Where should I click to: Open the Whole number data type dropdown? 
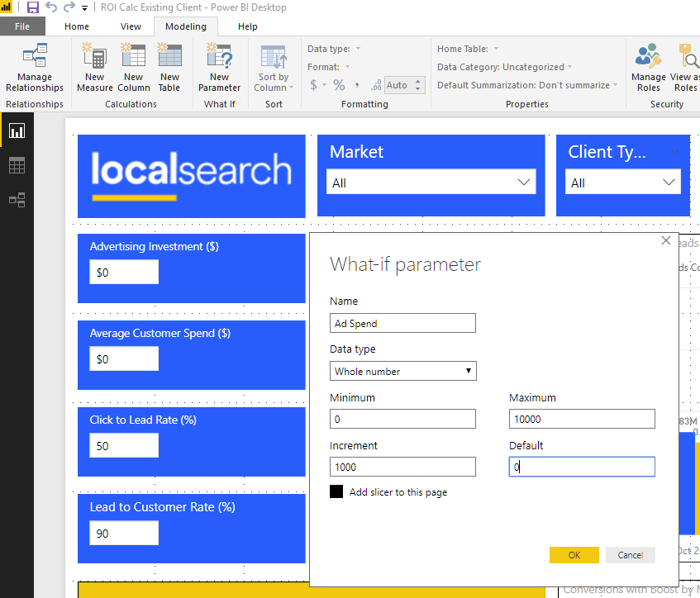(403, 371)
